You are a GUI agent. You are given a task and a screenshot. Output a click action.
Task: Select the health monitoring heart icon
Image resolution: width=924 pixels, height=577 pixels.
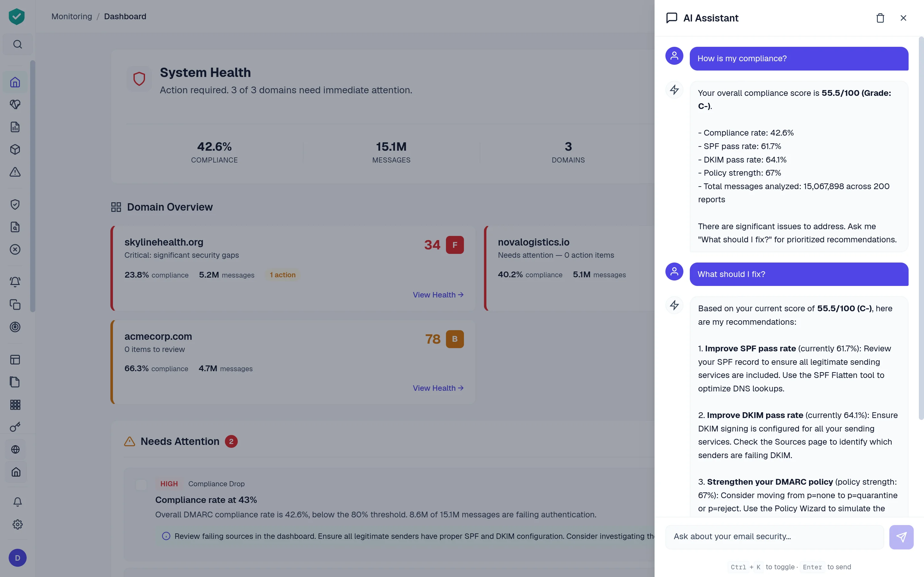(x=15, y=104)
